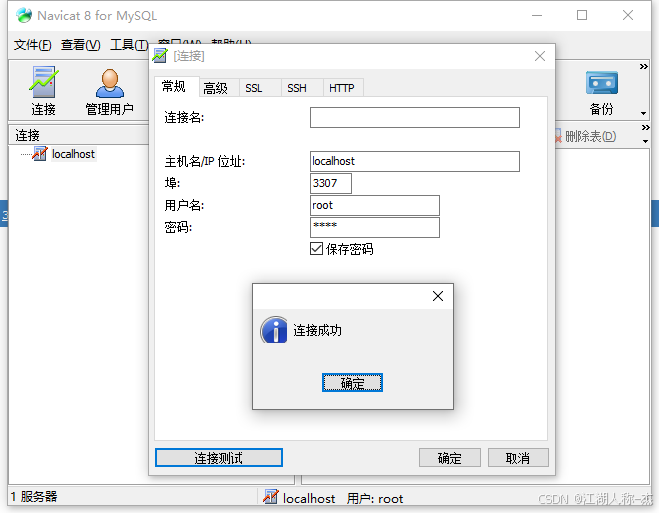Click the Connection (连接) panel header
659x513 pixels.
point(79,135)
